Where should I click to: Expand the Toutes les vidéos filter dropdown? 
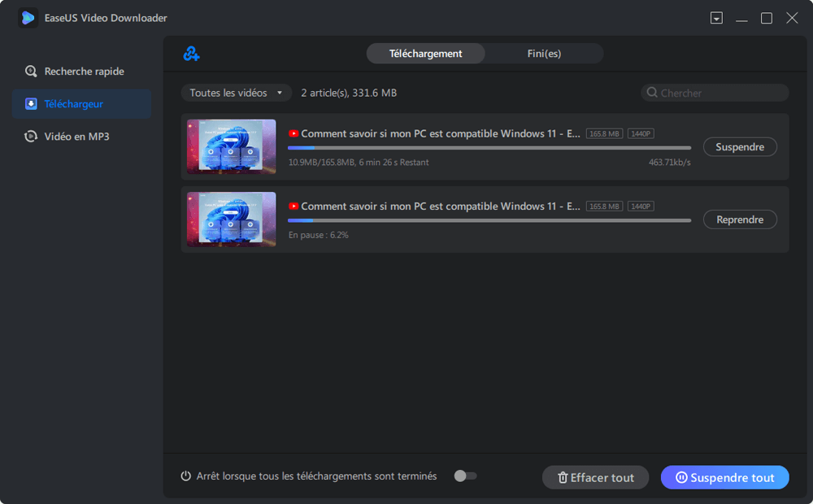[236, 93]
